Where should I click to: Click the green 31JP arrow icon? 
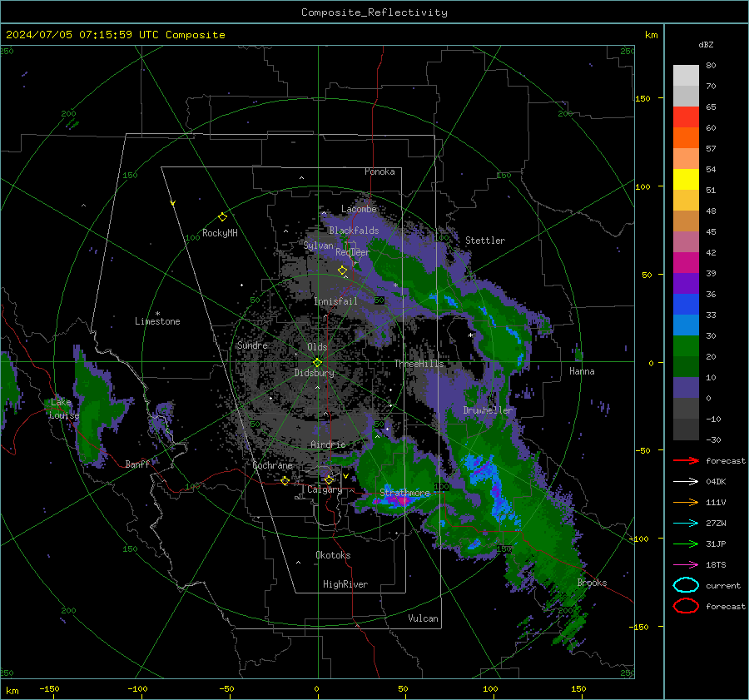pyautogui.click(x=686, y=544)
